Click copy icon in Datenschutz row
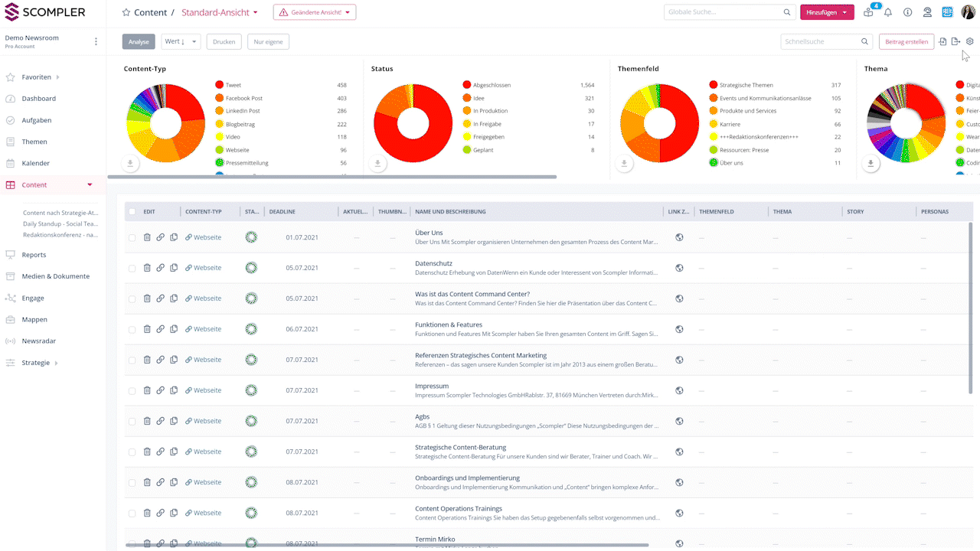 174,268
